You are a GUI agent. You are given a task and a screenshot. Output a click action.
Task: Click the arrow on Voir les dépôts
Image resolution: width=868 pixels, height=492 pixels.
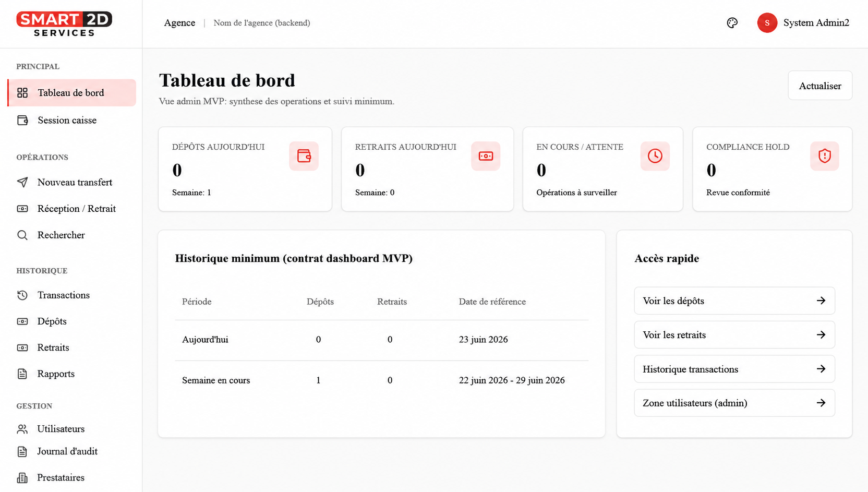821,301
